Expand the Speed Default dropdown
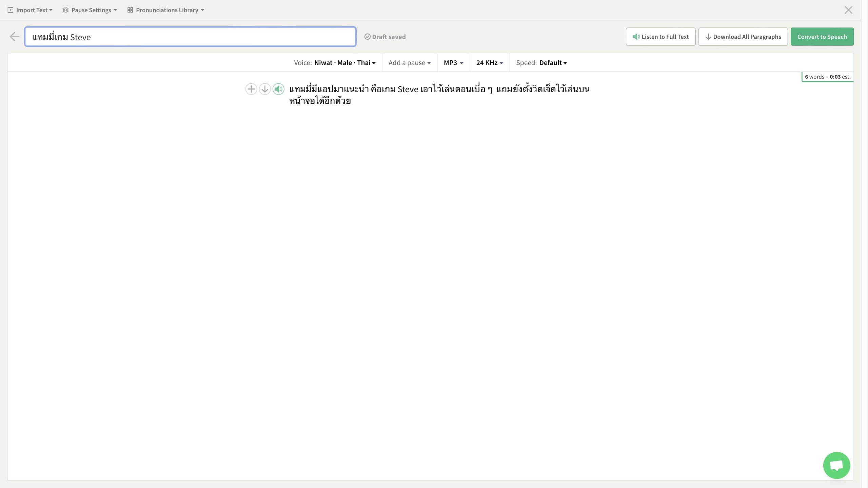 (553, 63)
